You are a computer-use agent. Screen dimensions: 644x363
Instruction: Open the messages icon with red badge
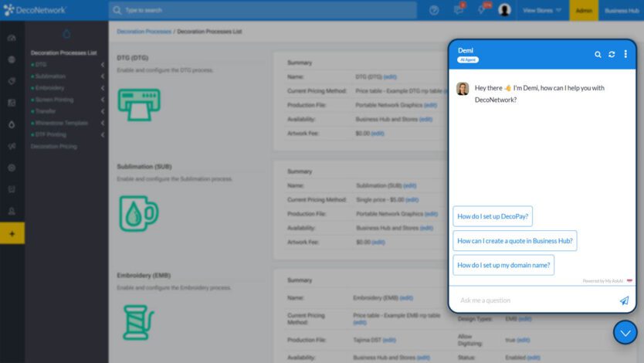pos(459,10)
